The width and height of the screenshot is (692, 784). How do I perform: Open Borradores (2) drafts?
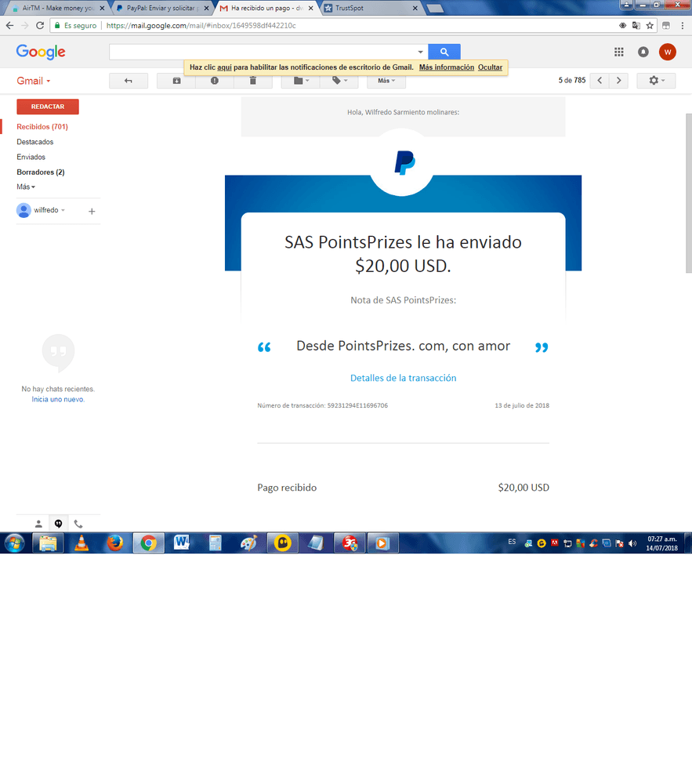pyautogui.click(x=41, y=172)
